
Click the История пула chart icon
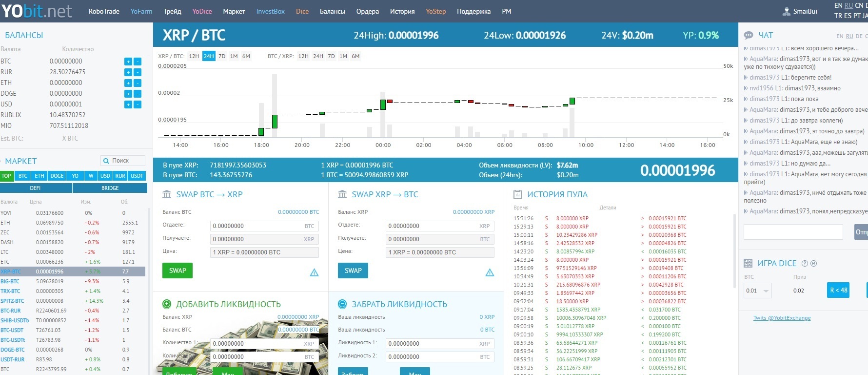518,194
